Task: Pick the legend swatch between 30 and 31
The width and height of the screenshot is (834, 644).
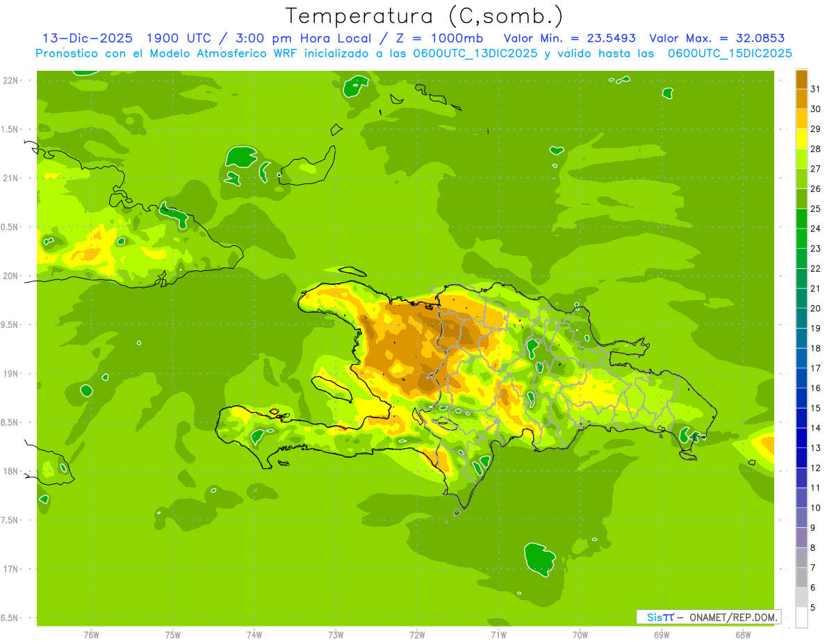Action: click(x=801, y=99)
